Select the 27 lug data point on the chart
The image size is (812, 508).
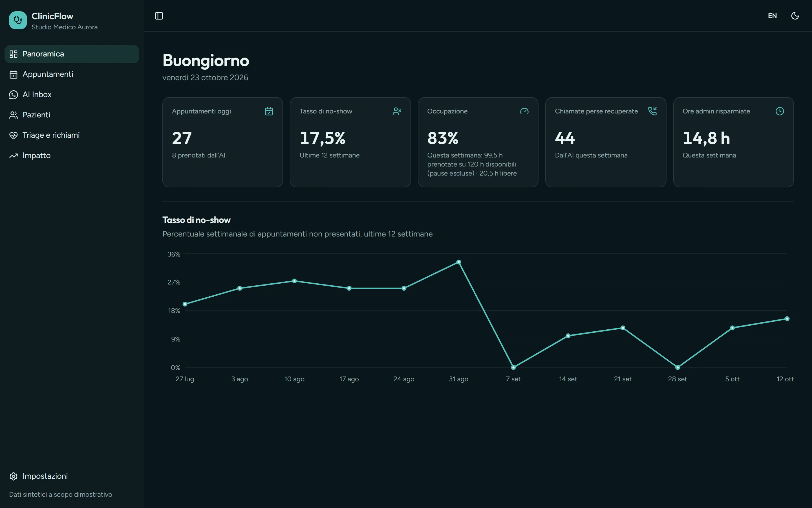185,304
